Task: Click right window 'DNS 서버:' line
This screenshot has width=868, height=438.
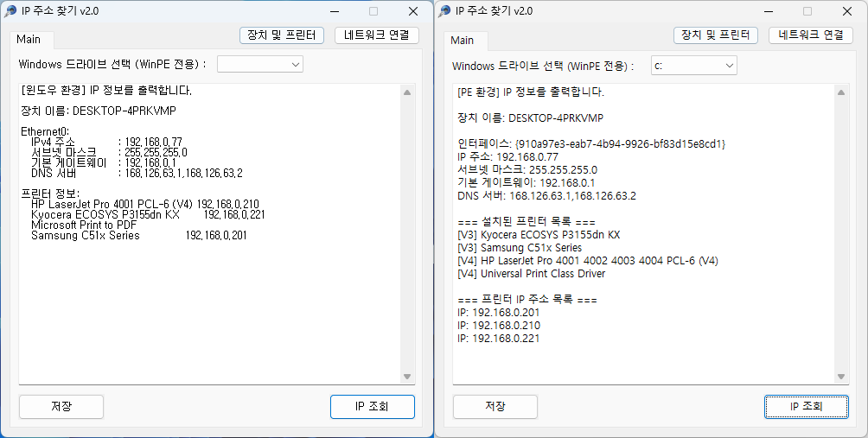Action: point(547,196)
